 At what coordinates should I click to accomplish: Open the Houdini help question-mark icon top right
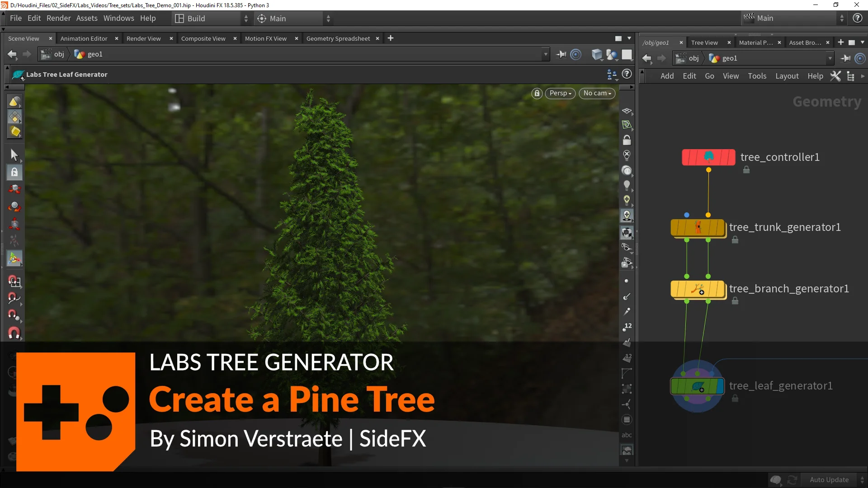[x=857, y=18]
